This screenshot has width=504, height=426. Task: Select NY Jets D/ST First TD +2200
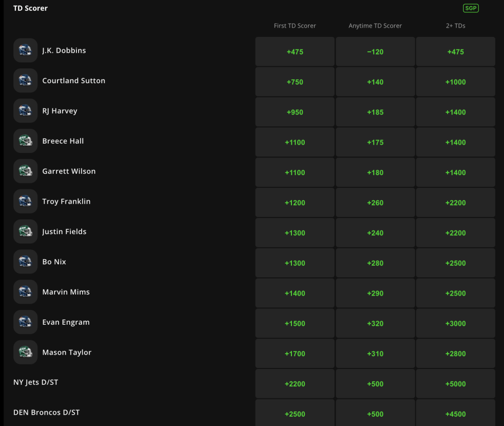pyautogui.click(x=295, y=384)
